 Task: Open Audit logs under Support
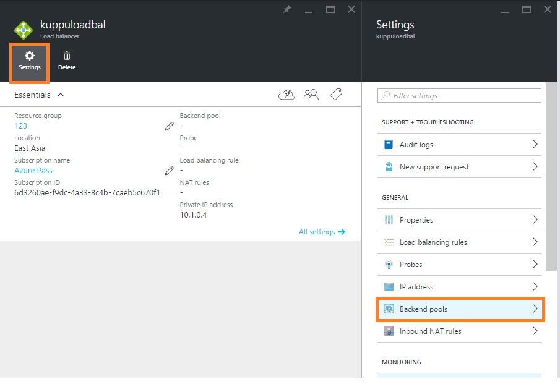459,145
